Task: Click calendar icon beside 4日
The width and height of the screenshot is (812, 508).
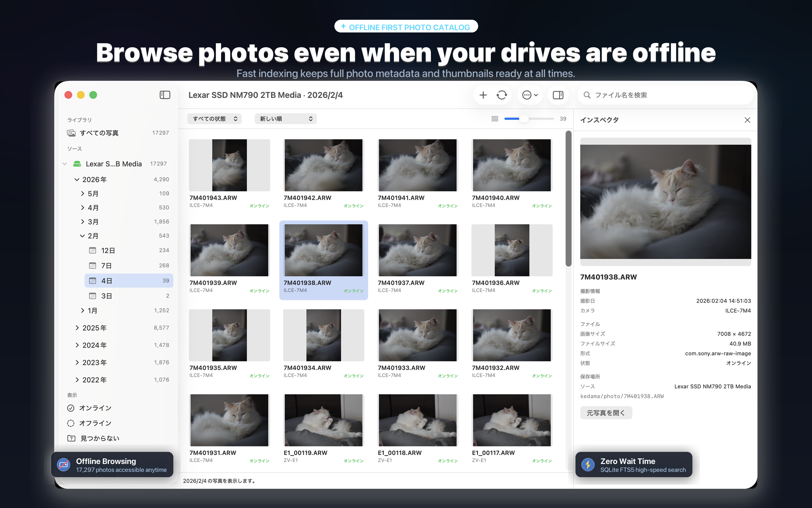Action: [92, 281]
